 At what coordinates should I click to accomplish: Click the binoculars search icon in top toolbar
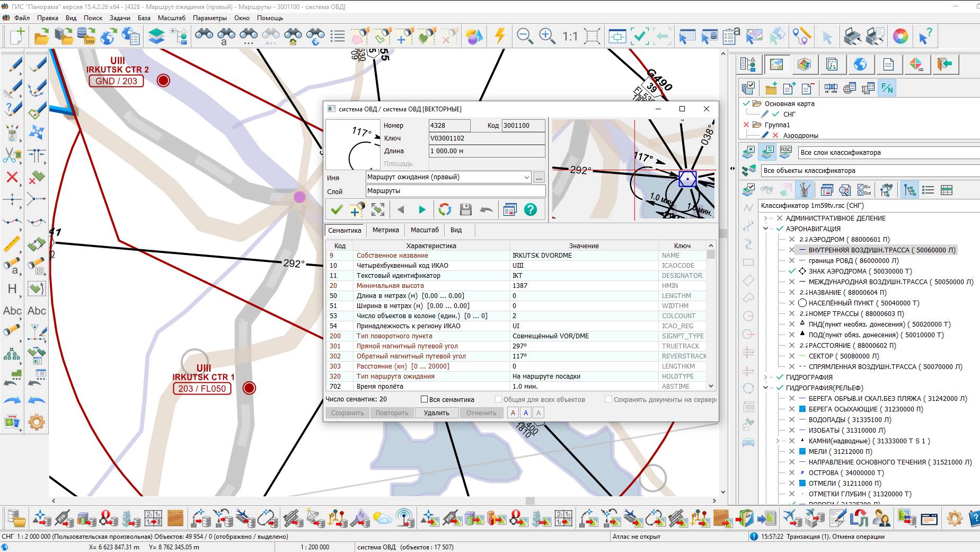click(204, 36)
